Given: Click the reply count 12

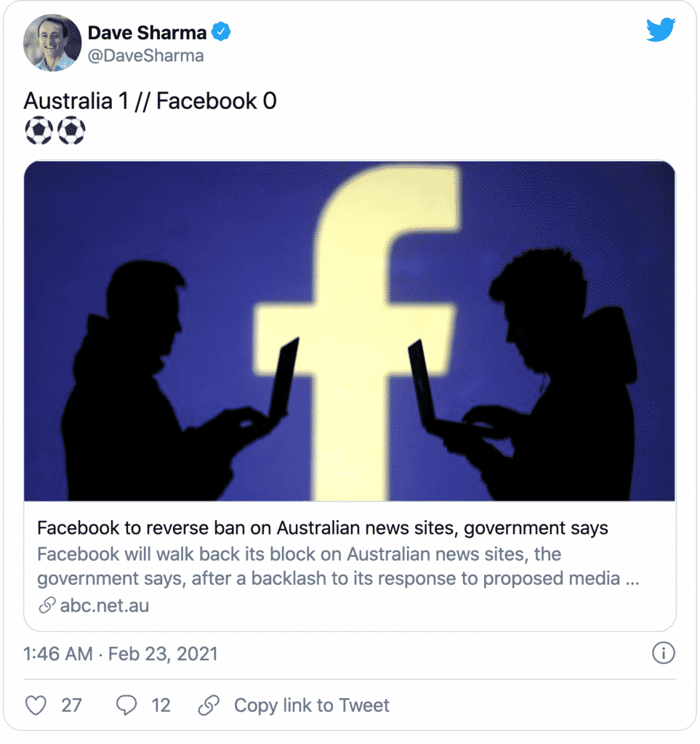Looking at the screenshot, I should point(161,705).
